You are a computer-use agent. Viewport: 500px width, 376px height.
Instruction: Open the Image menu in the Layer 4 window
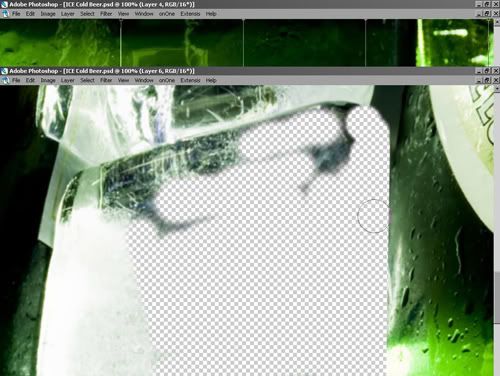pos(48,14)
